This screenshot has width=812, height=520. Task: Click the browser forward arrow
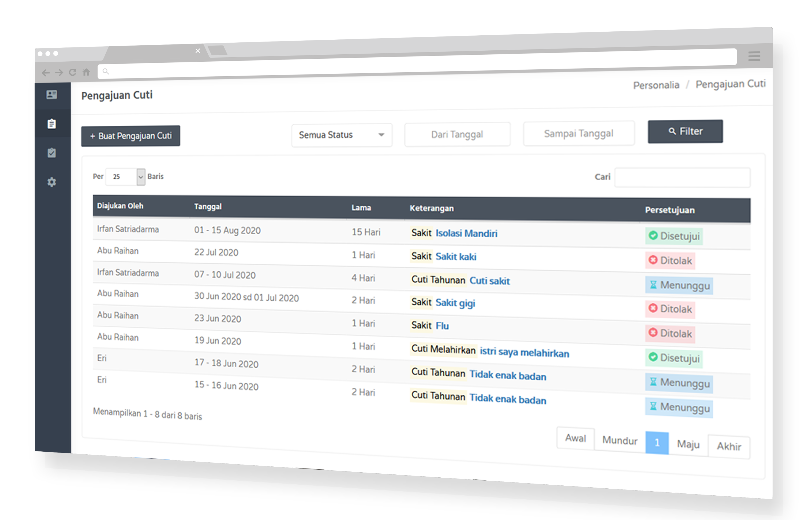tap(59, 73)
